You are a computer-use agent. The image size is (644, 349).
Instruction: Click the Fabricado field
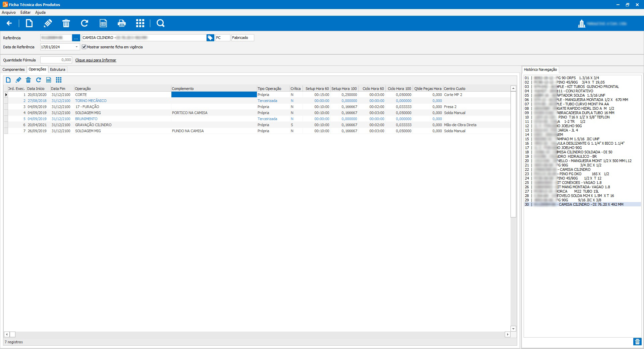(243, 38)
